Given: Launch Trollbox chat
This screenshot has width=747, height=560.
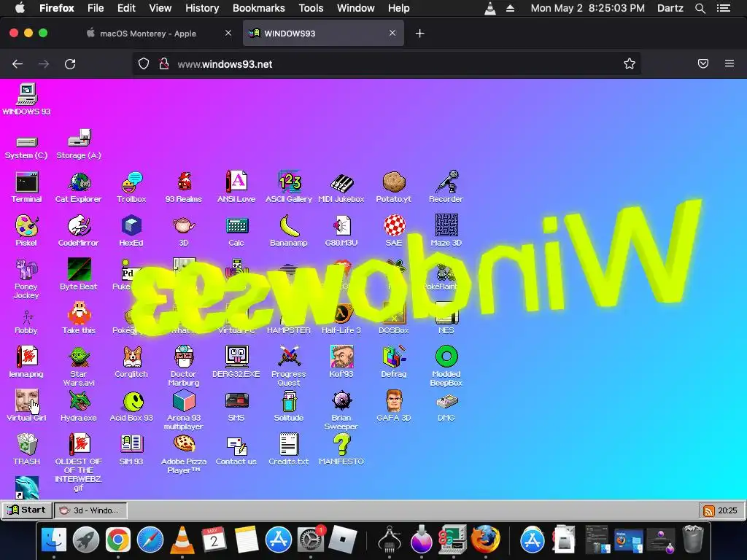Looking at the screenshot, I should [131, 182].
